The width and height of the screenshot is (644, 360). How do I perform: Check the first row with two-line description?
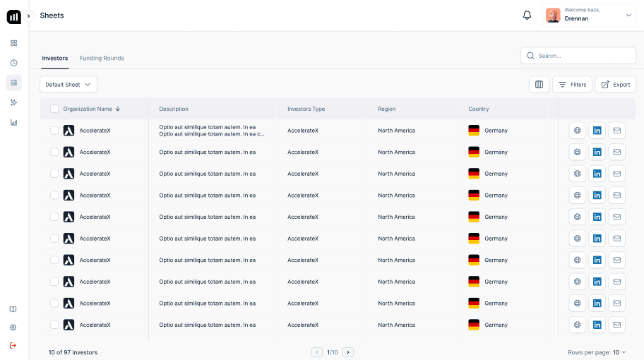click(x=54, y=131)
